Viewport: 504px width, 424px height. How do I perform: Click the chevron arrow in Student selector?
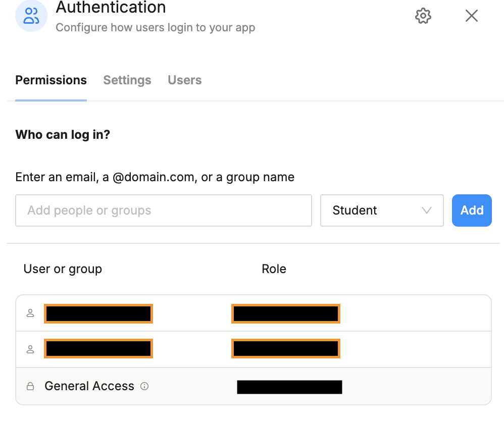(426, 210)
